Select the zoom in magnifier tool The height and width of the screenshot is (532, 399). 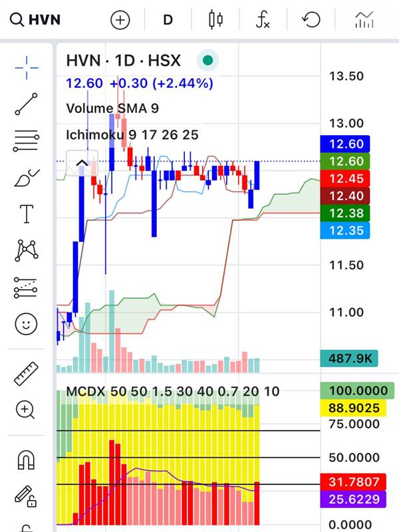click(25, 410)
